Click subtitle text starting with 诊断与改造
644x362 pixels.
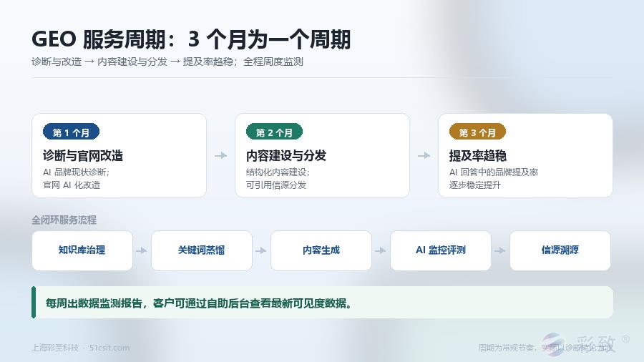click(167, 62)
